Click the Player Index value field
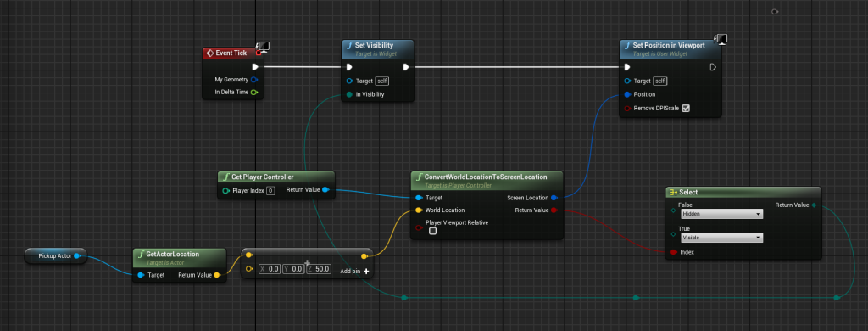 [270, 191]
